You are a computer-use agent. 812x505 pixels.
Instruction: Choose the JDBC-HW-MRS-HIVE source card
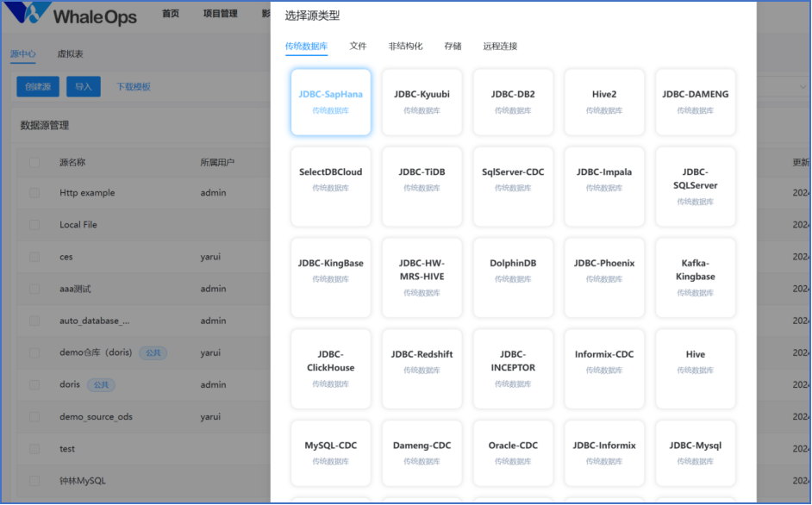pos(422,277)
